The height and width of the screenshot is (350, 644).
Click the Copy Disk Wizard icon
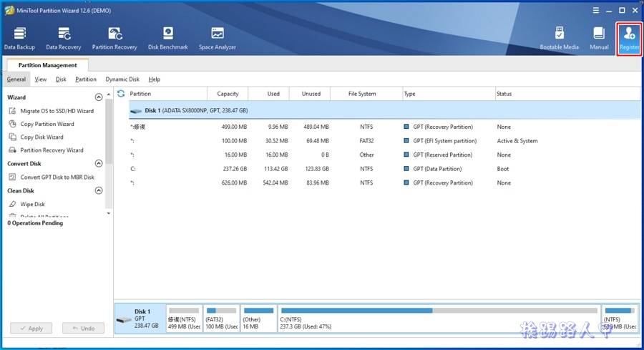tap(13, 137)
